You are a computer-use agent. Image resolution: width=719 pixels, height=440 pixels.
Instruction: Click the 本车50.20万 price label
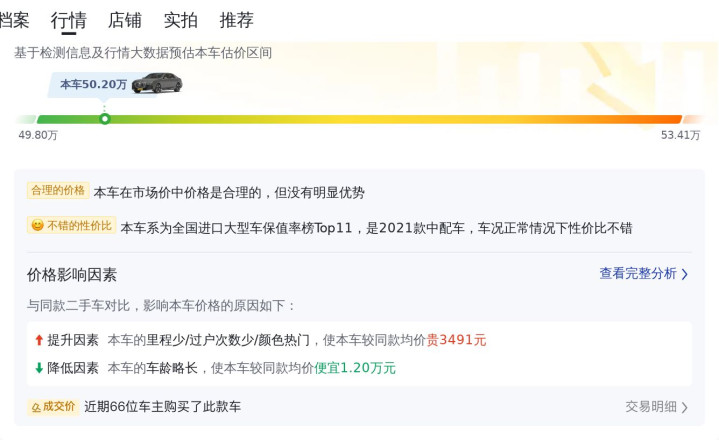pos(94,84)
